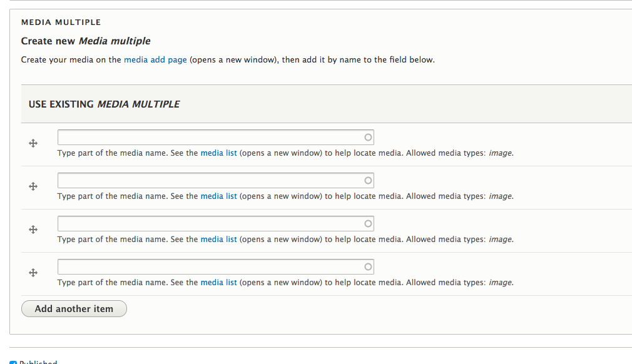Click the autocomplete indicator in the third media field
The width and height of the screenshot is (632, 364).
[367, 223]
